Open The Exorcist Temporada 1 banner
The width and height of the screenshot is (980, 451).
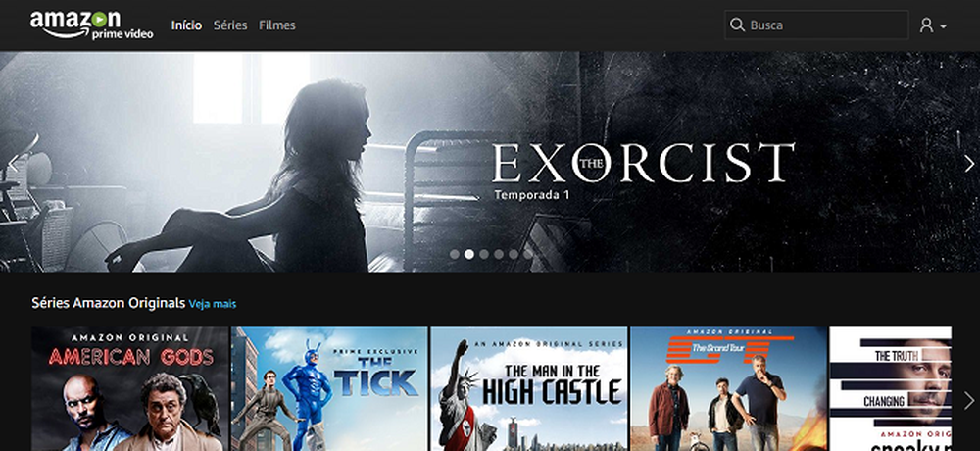[x=490, y=162]
